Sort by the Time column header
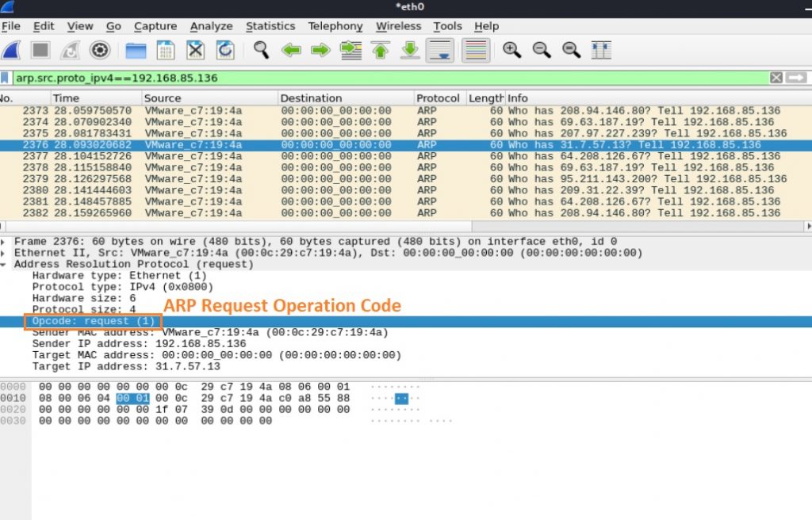The width and height of the screenshot is (812, 520). tap(96, 97)
